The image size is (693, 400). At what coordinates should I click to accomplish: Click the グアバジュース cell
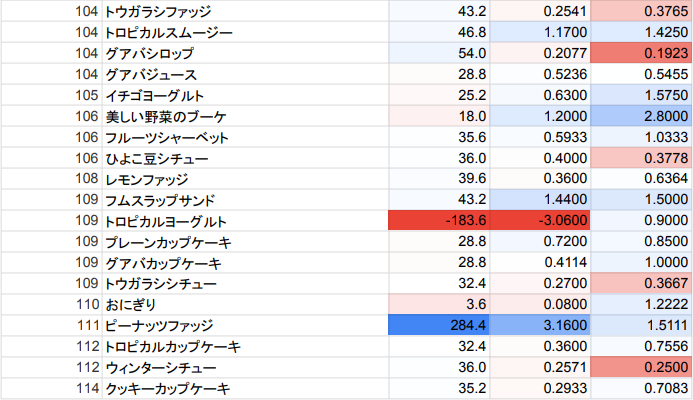(150, 74)
